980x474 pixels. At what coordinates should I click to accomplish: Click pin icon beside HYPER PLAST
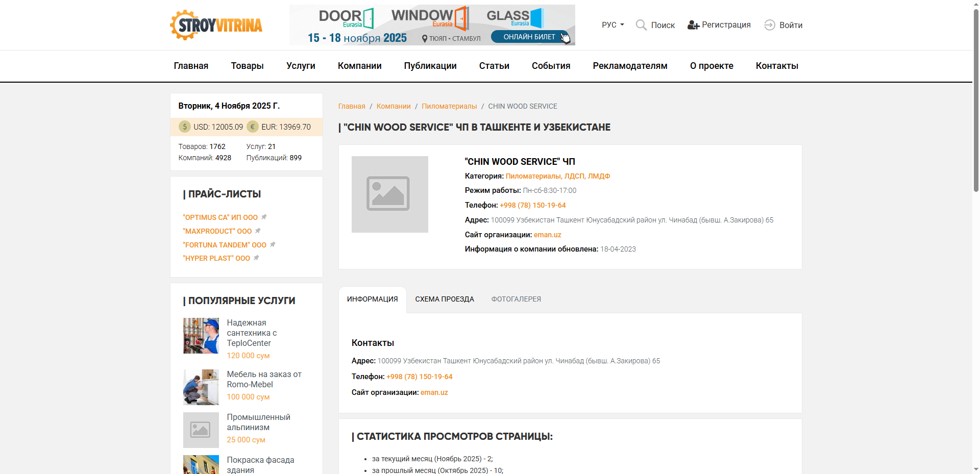point(257,258)
